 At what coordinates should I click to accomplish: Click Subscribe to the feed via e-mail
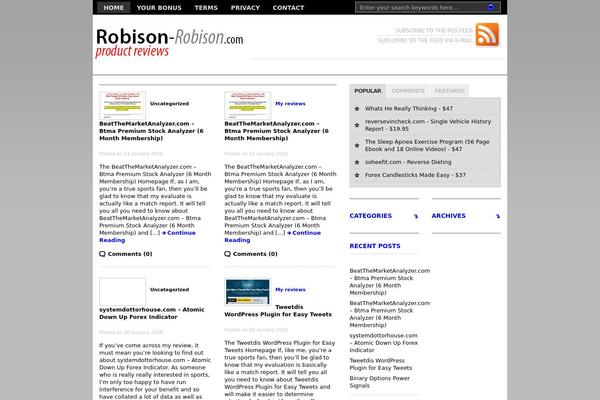[425, 40]
